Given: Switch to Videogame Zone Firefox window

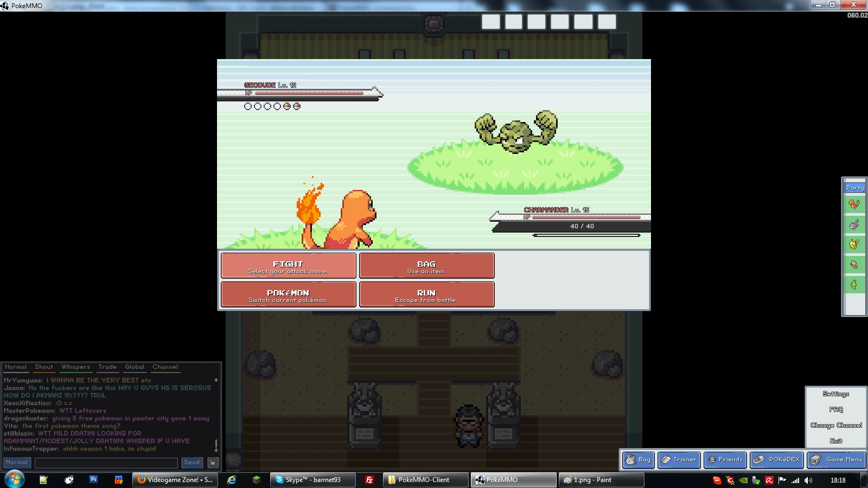Looking at the screenshot, I should (175, 480).
